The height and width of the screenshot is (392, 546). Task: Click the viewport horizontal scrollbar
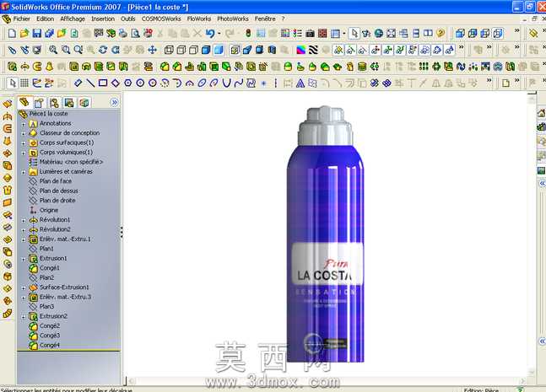pyautogui.click(x=327, y=381)
